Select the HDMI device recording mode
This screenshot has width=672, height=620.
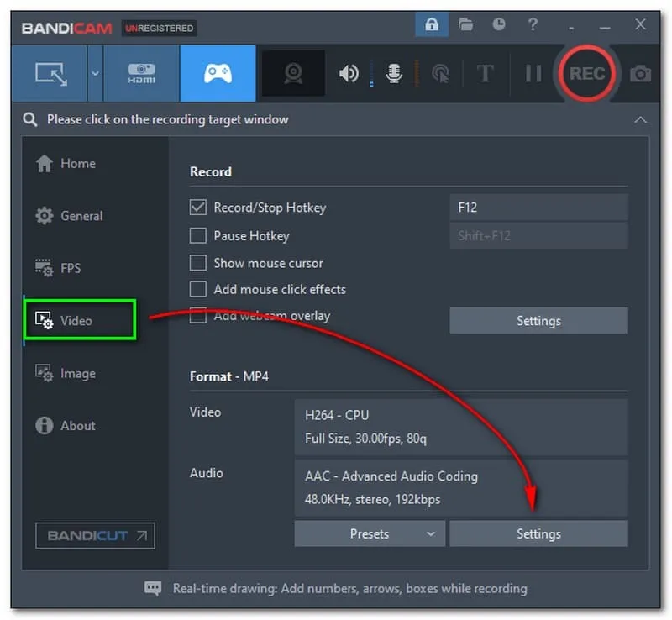tap(141, 74)
